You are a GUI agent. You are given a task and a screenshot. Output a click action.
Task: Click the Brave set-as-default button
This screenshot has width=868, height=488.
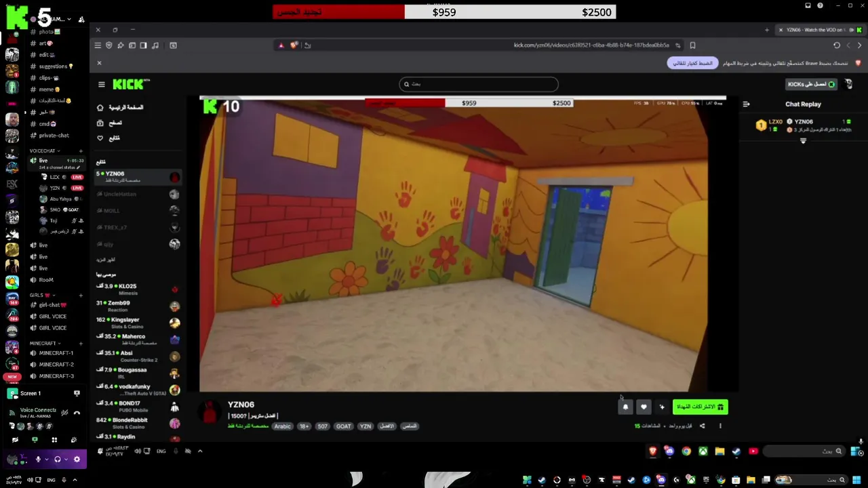tap(692, 63)
